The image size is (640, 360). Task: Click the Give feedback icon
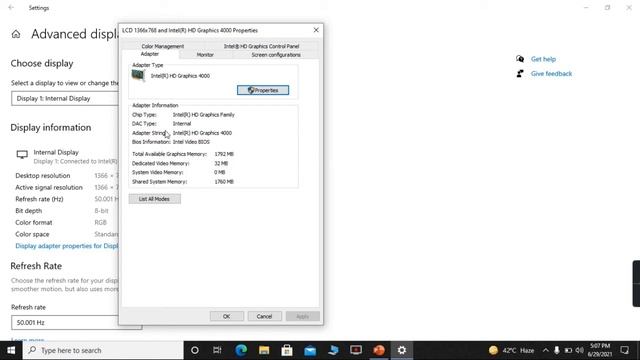pyautogui.click(x=520, y=73)
